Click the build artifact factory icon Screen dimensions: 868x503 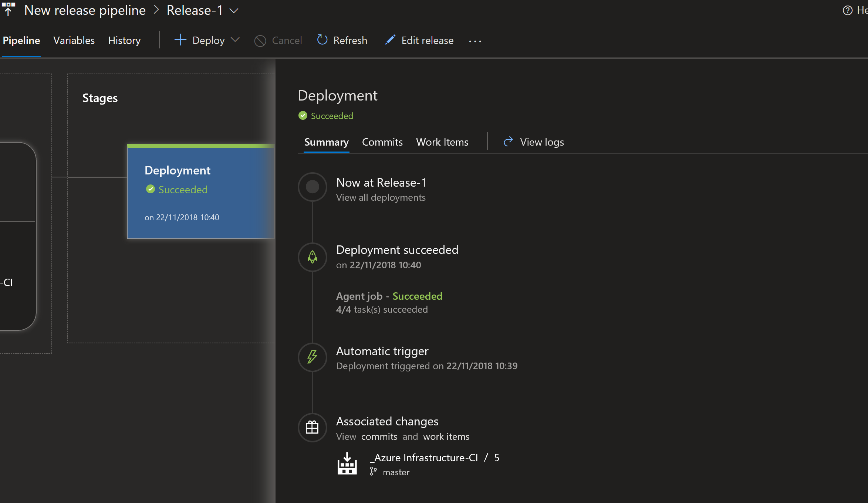[x=347, y=463]
